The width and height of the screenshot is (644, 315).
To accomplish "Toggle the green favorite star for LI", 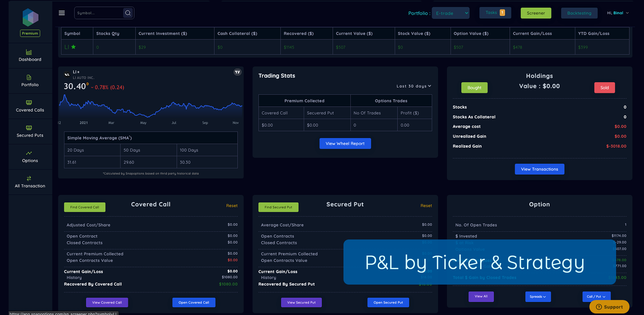I will pos(73,47).
